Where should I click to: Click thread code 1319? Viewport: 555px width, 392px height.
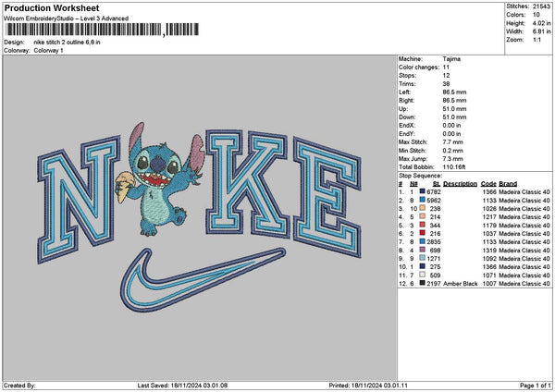(489, 251)
